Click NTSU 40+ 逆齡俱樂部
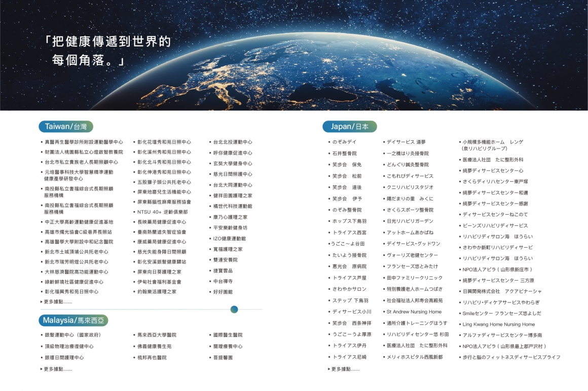Viewport: 588px width, 391px height. 162,212
